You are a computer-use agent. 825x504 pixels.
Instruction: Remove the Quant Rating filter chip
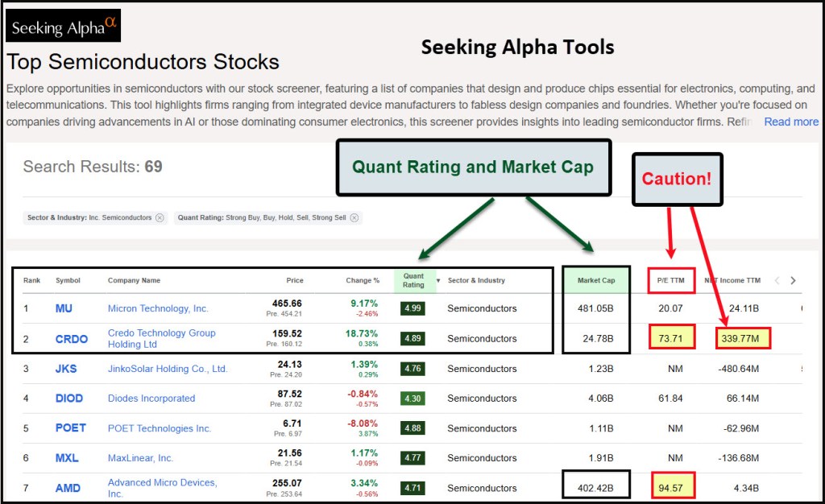(x=355, y=217)
